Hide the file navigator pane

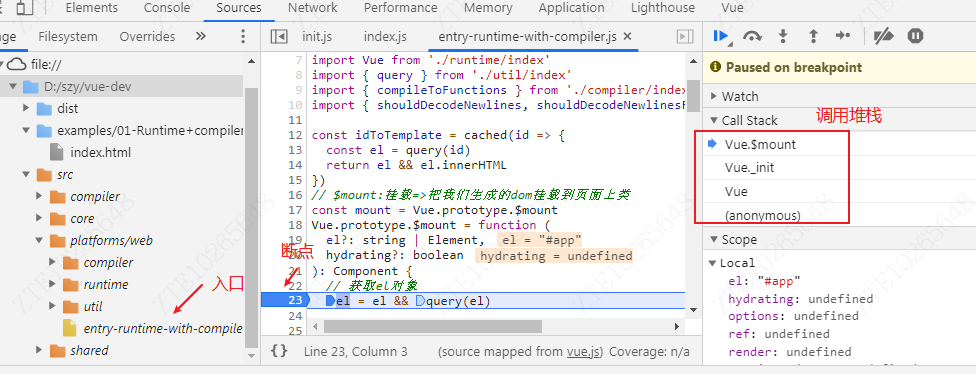pyautogui.click(x=279, y=37)
